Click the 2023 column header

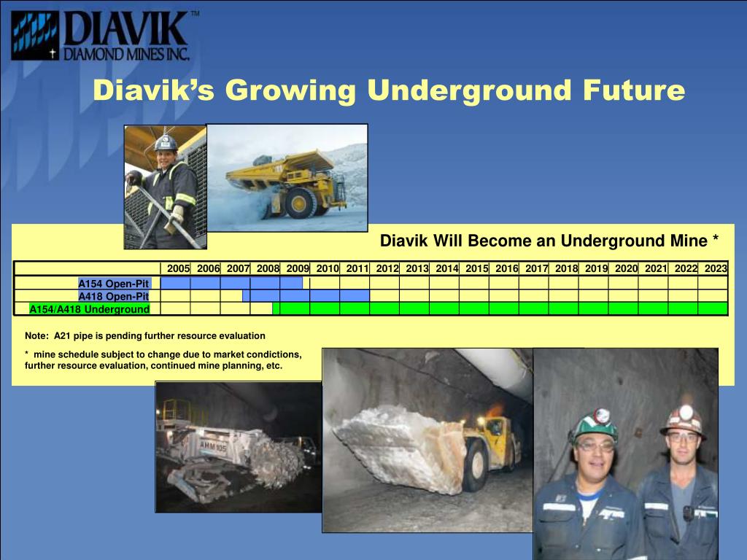pos(716,268)
